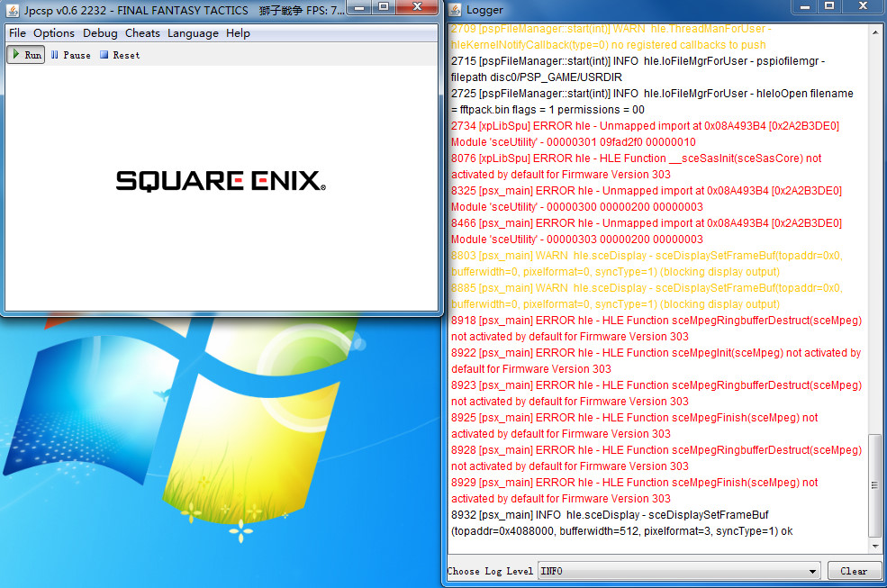
Task: Open the Language menu
Action: coord(193,33)
